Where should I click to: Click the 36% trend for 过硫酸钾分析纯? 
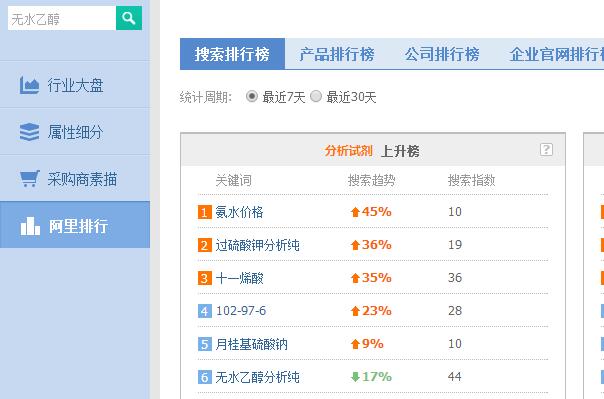[x=371, y=245]
